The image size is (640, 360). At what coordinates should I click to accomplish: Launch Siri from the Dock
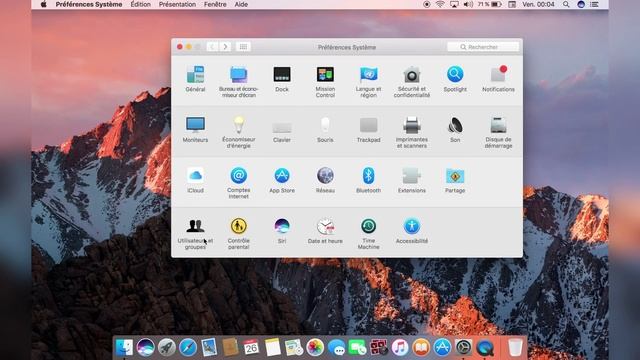(x=145, y=348)
